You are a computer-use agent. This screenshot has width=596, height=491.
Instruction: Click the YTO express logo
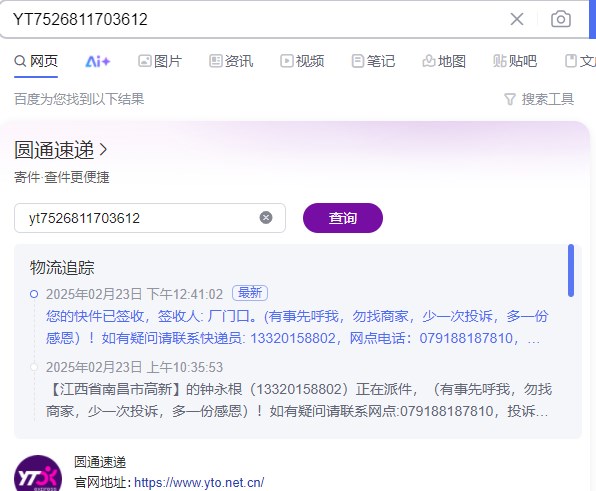click(38, 473)
